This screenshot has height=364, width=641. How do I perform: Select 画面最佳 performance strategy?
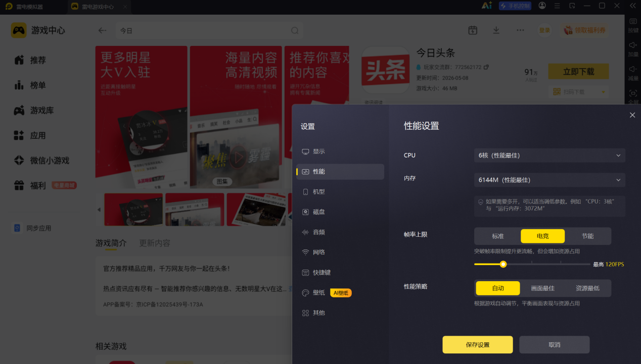(543, 288)
